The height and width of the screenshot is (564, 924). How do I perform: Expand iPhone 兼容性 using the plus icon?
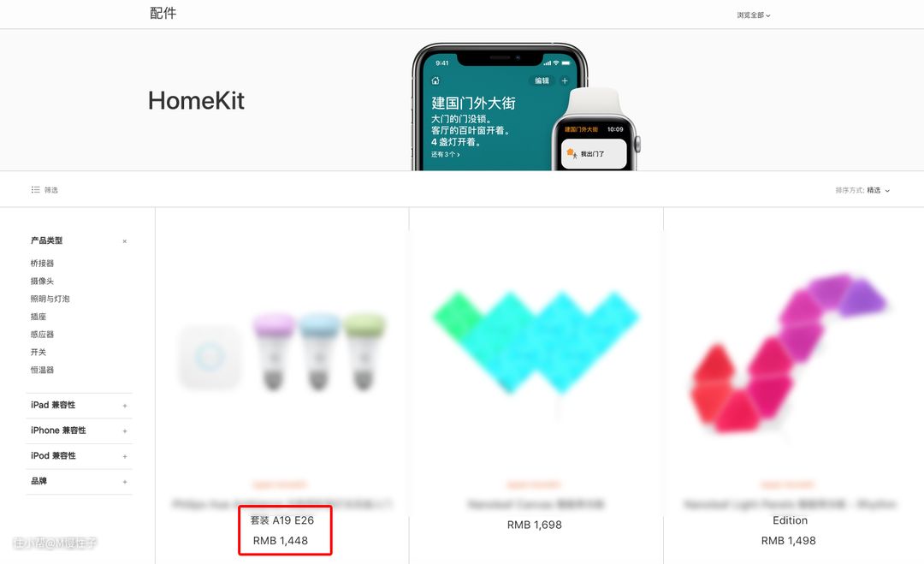(124, 430)
